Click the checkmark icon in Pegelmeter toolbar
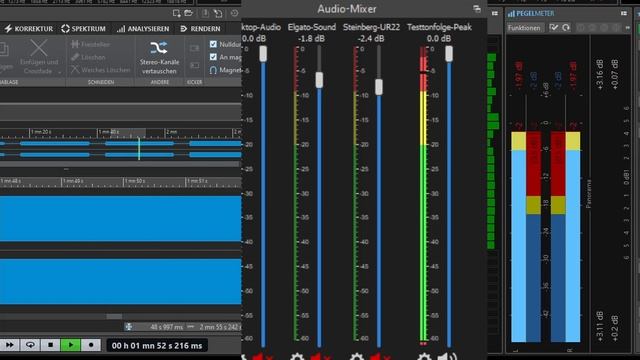This screenshot has width=640, height=360. point(553,28)
